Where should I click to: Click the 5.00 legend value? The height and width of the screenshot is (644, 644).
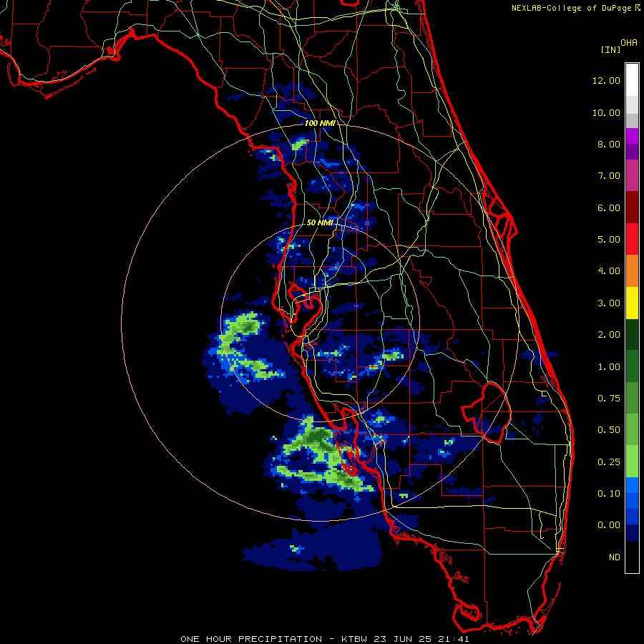(609, 240)
